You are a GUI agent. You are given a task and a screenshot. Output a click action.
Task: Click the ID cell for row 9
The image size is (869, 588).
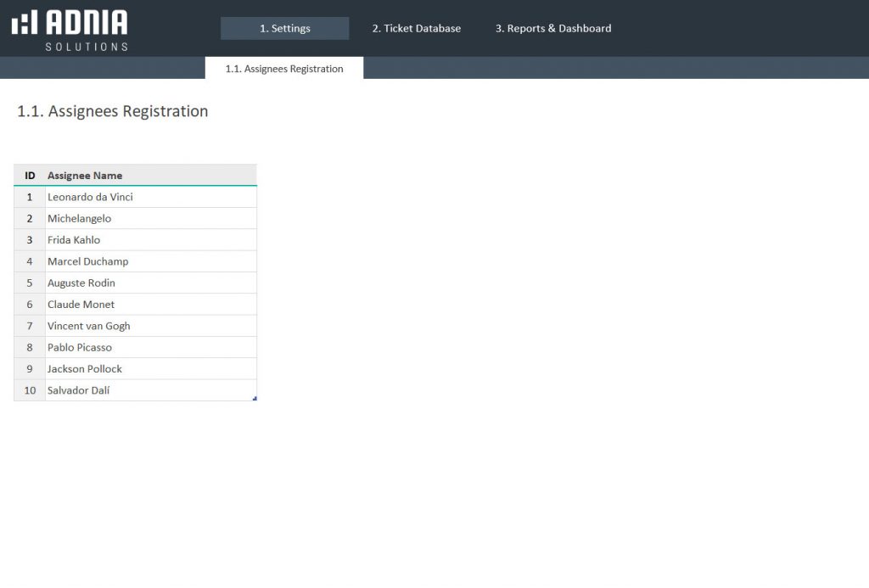[x=29, y=368]
